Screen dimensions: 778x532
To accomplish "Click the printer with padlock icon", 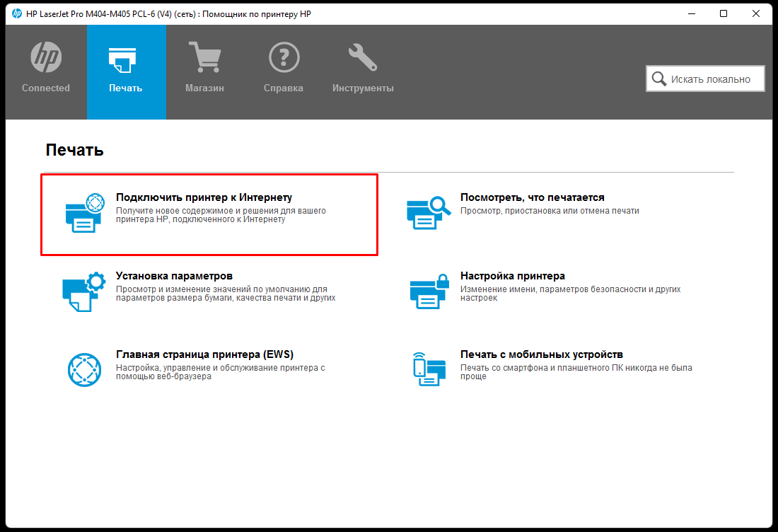I will [430, 291].
